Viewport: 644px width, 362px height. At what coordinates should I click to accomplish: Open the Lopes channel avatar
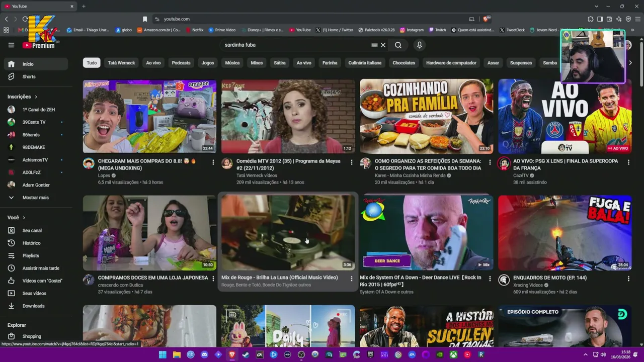pos(89,163)
